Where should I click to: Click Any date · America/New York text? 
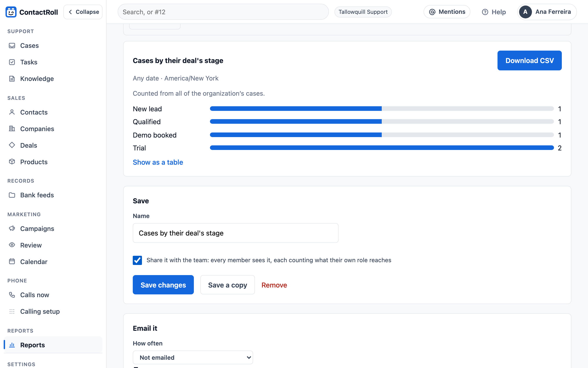175,78
